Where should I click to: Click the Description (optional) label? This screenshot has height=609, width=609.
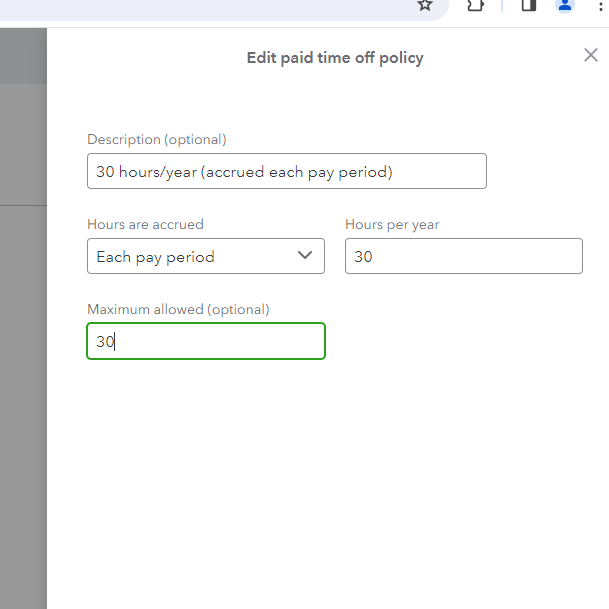click(x=157, y=139)
